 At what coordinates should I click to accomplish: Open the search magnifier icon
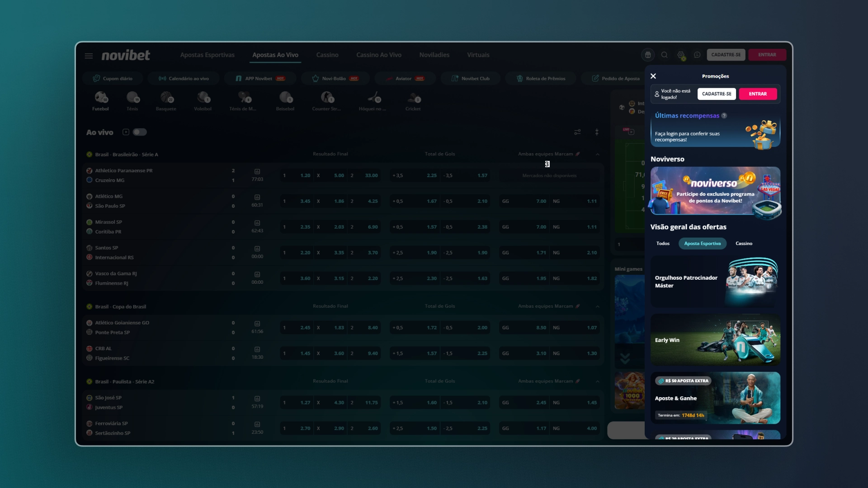click(664, 55)
